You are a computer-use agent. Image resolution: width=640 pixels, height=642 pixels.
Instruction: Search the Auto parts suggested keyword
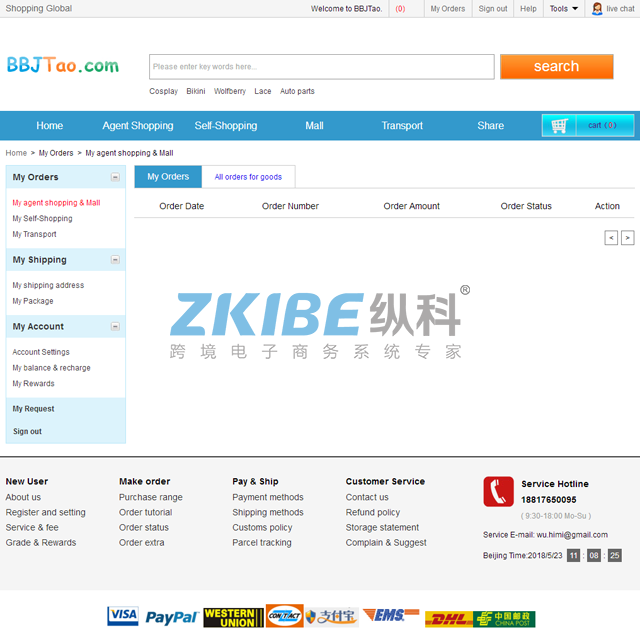[x=297, y=91]
